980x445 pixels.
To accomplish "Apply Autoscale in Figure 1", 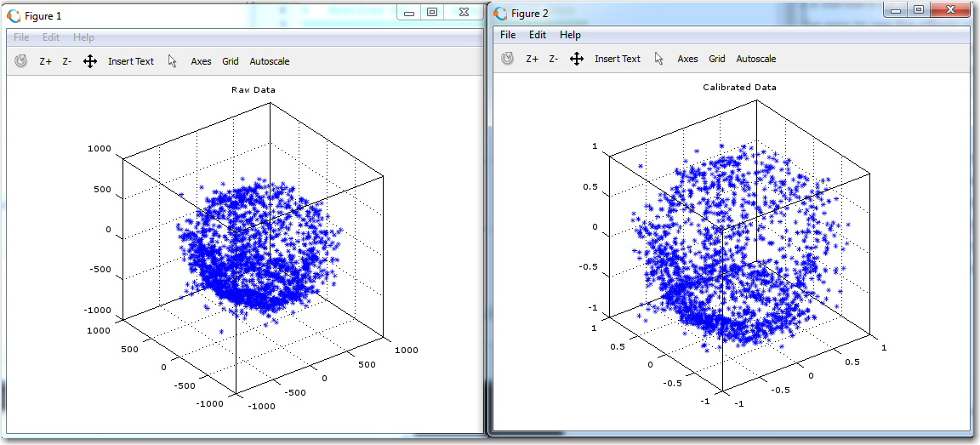I will click(270, 61).
